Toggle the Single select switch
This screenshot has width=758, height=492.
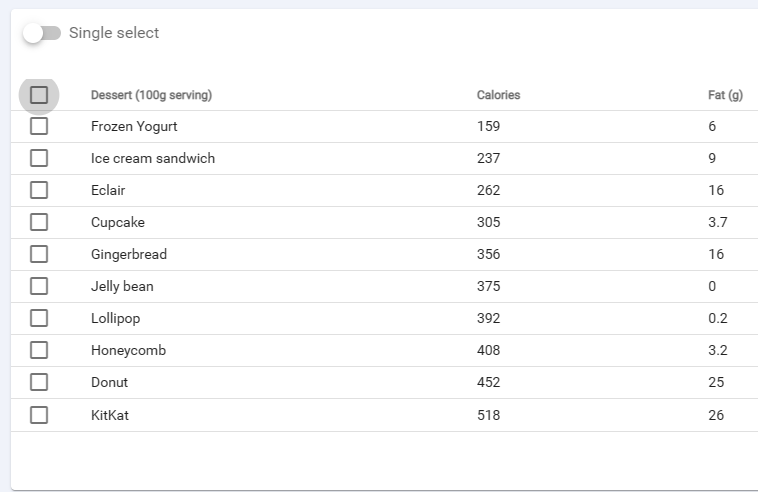click(x=42, y=33)
